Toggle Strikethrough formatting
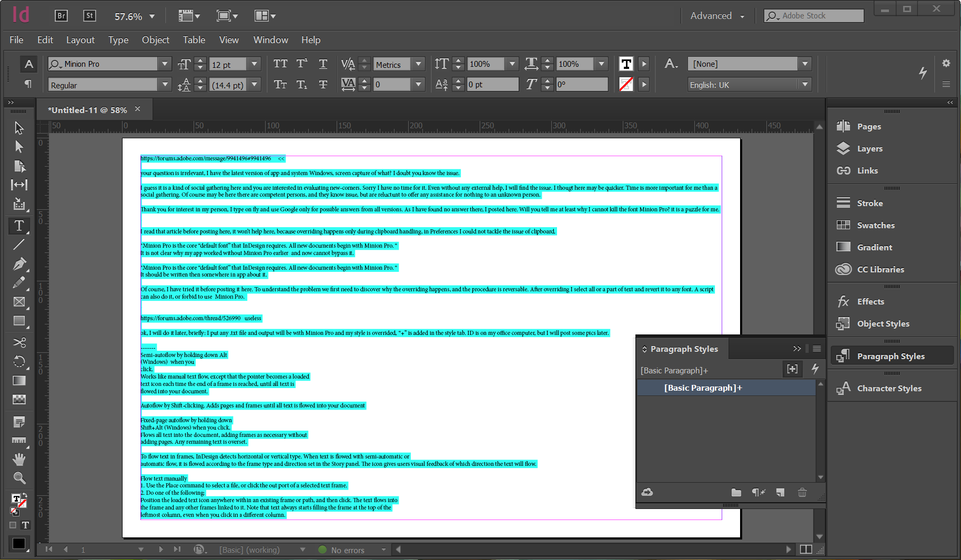 [323, 84]
